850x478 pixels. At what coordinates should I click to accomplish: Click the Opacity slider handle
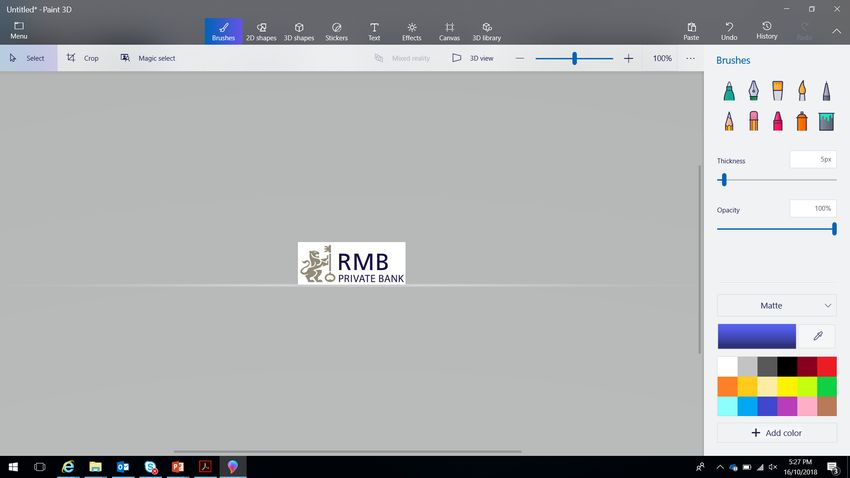click(834, 229)
